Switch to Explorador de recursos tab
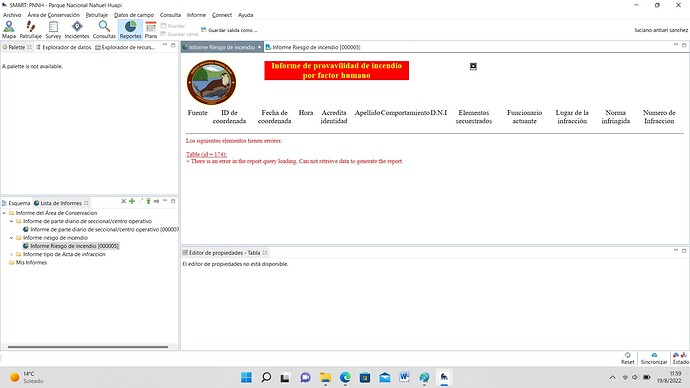690x388 pixels. [x=125, y=47]
